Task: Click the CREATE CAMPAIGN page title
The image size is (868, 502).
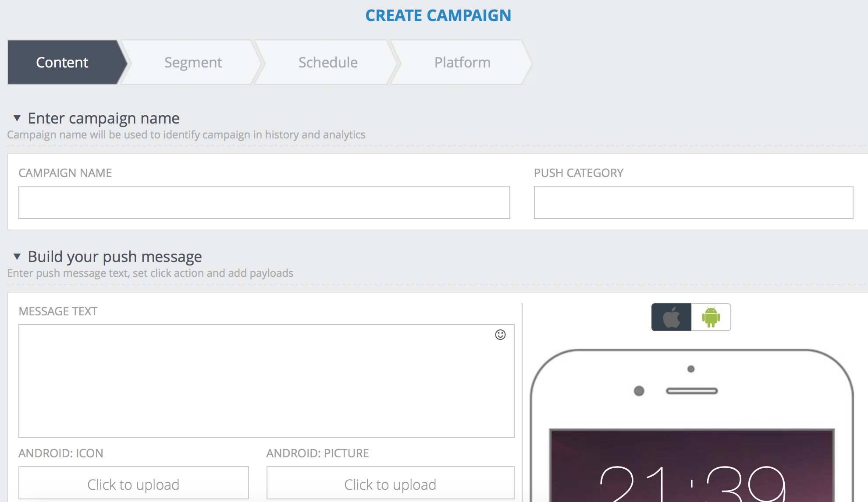Action: pyautogui.click(x=438, y=16)
